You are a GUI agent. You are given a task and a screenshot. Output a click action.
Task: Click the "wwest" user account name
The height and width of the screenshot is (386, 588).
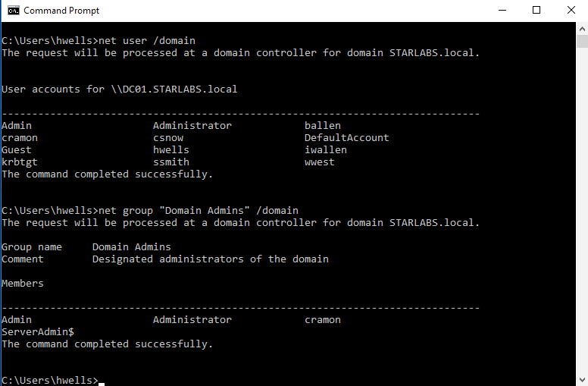[320, 162]
